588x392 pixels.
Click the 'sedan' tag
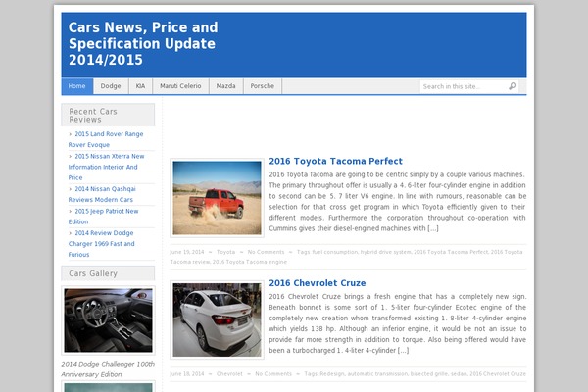click(457, 374)
